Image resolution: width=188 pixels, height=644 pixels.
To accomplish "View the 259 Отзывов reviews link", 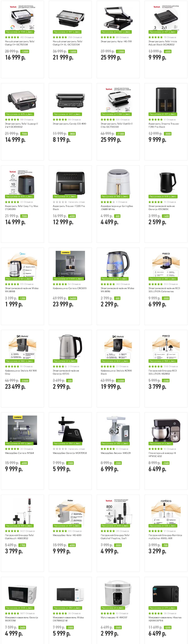I will 75,37.
